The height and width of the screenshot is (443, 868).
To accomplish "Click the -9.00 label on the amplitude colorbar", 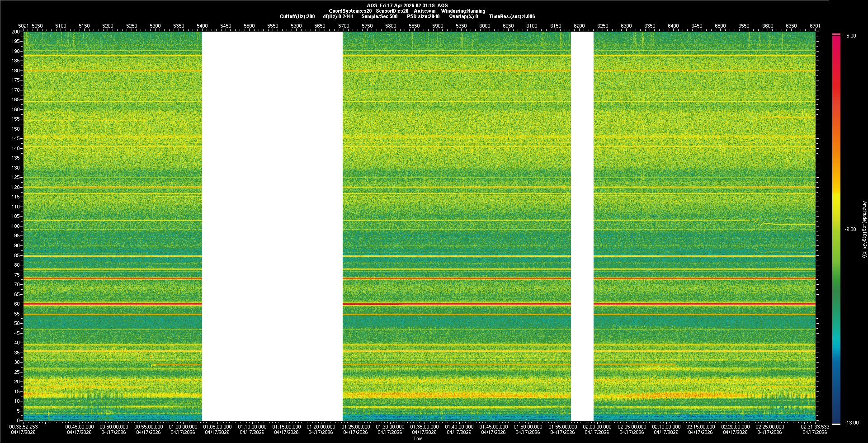I will click(850, 230).
